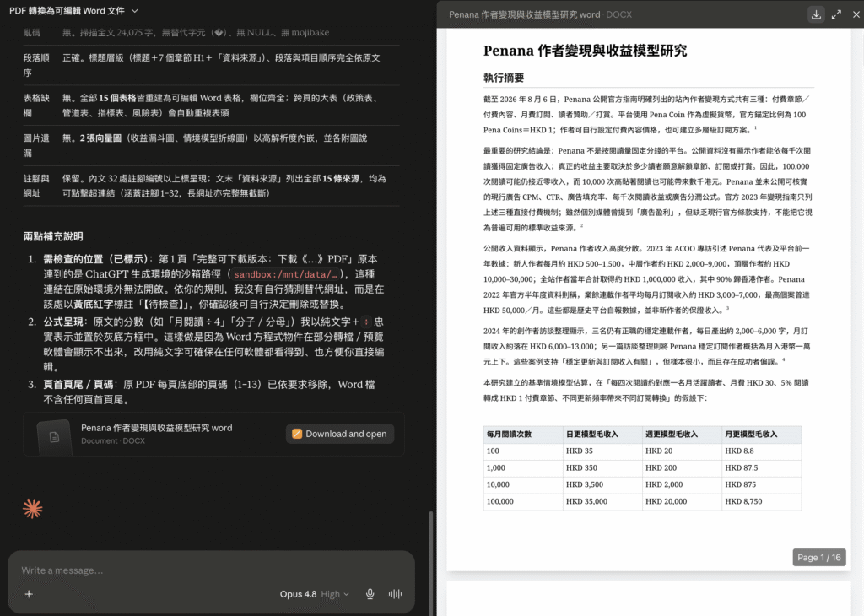This screenshot has width=864, height=616.
Task: Select the document title Penana 作者變現與收益模型研究
Action: point(585,51)
